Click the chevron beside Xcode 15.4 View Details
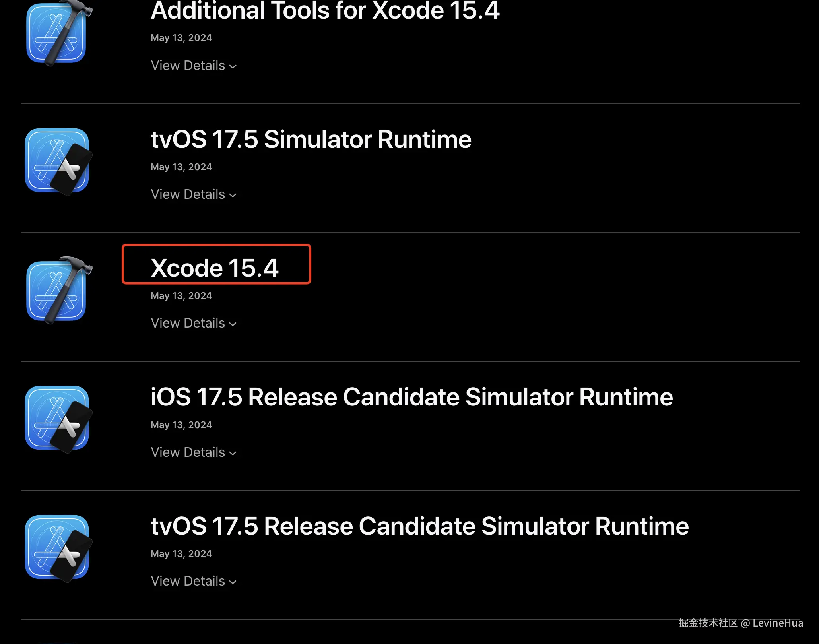Viewport: 819px width, 644px height. [x=233, y=324]
